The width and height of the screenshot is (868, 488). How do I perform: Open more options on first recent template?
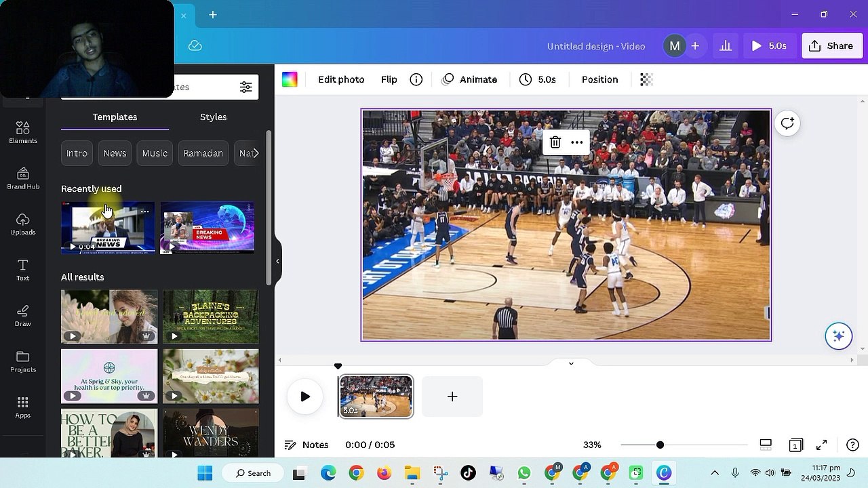tap(144, 211)
